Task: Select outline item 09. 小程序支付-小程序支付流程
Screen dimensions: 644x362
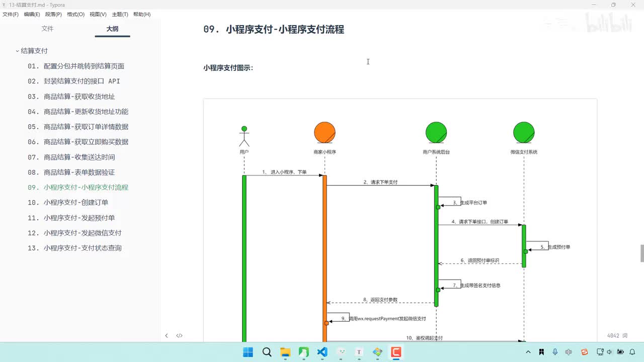Action: 78,187
